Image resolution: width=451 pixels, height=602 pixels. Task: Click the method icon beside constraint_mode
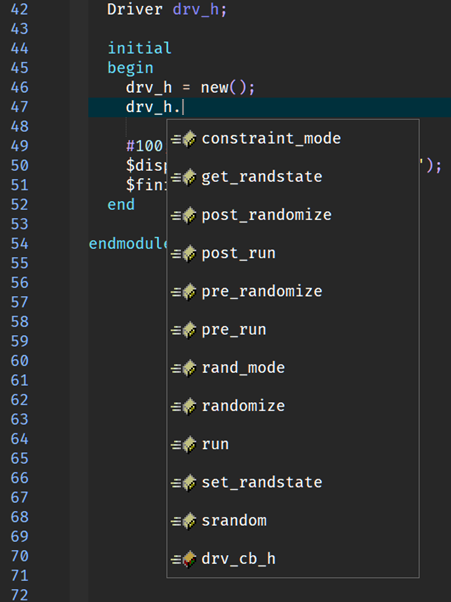[x=184, y=139]
